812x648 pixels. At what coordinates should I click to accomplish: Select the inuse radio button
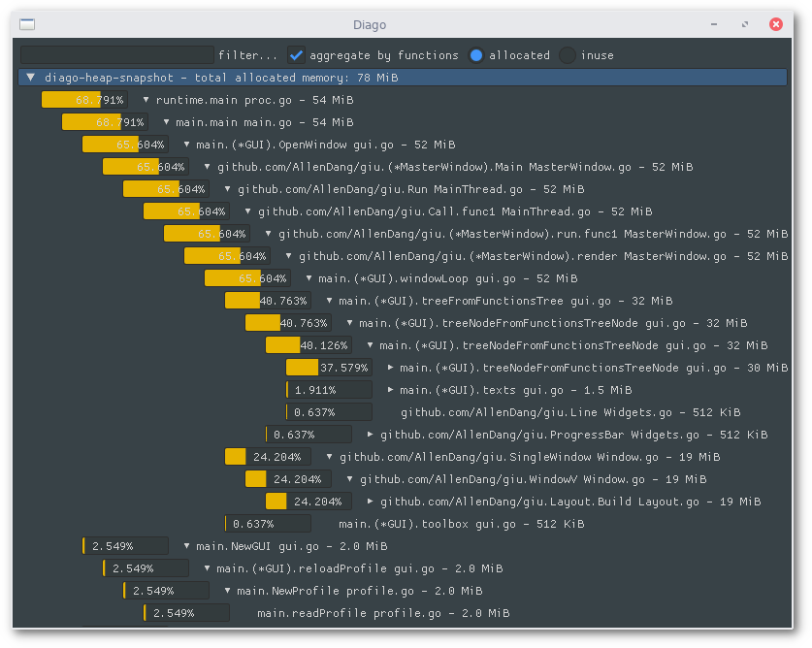[568, 55]
